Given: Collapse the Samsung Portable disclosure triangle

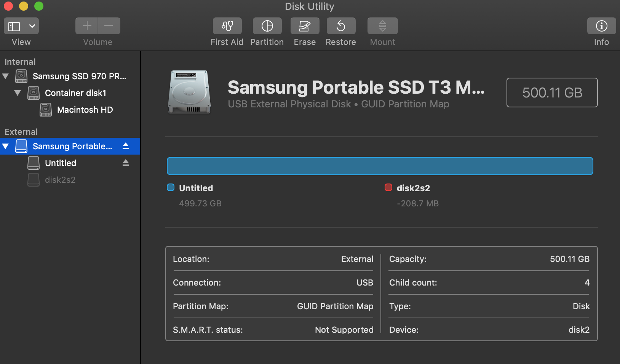Looking at the screenshot, I should tap(6, 146).
